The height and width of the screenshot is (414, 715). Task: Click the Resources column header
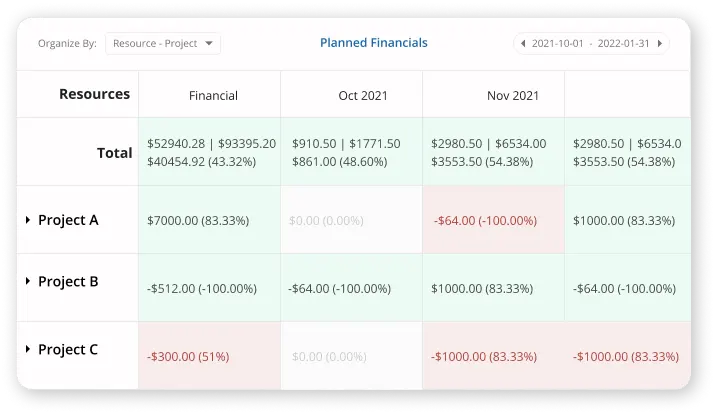point(94,94)
